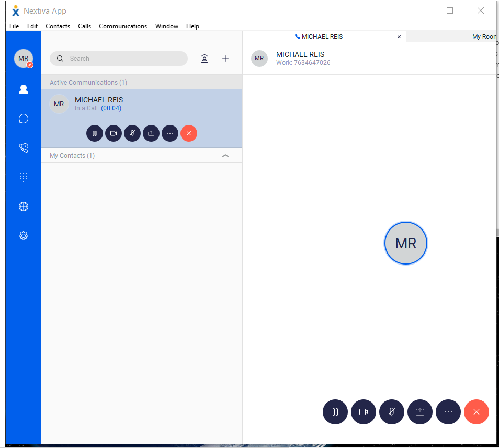This screenshot has height=448, width=499.
Task: Maximize the Nextiva App window
Action: [450, 10]
